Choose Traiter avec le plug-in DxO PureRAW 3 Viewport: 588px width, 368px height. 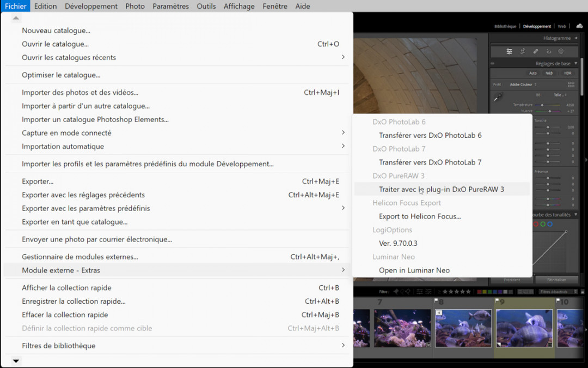pos(442,189)
